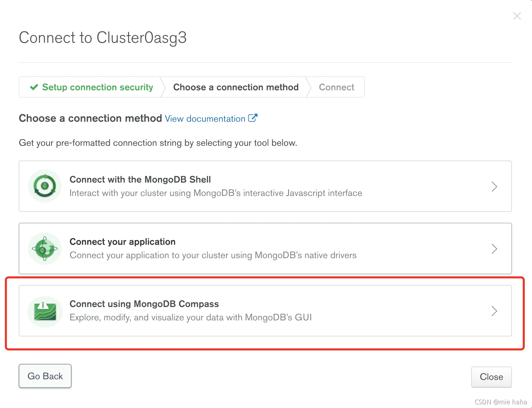The image size is (532, 408).
Task: Click the external link icon beside View documentation
Action: [253, 118]
